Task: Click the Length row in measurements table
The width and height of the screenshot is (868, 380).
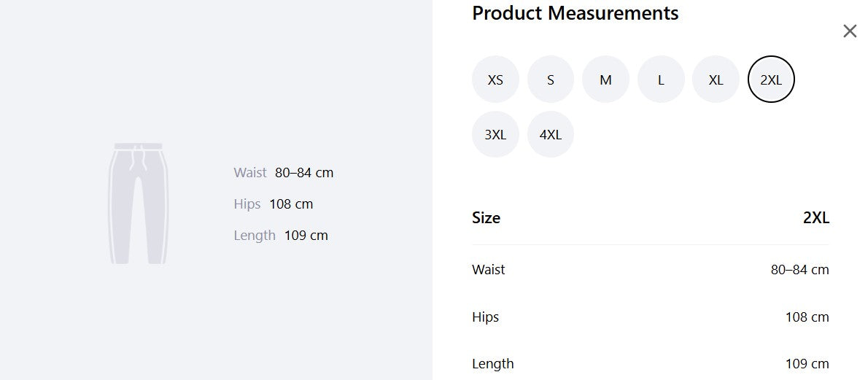Action: (x=651, y=364)
